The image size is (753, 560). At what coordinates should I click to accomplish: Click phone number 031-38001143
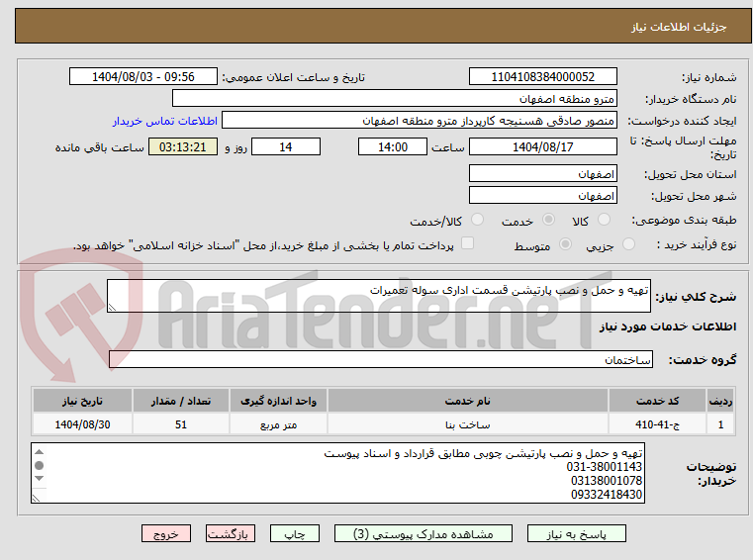pyautogui.click(x=605, y=467)
